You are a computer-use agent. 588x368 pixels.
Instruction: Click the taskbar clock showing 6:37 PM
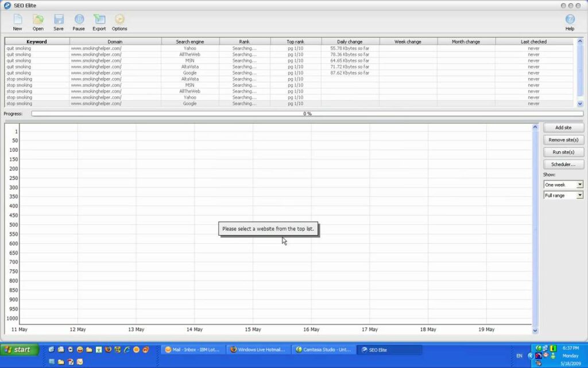click(x=570, y=348)
